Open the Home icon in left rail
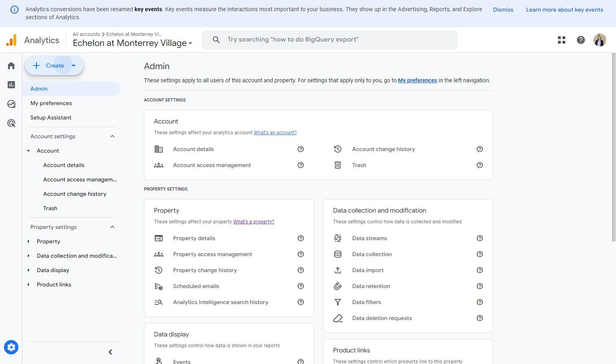This screenshot has width=616, height=364. [11, 66]
